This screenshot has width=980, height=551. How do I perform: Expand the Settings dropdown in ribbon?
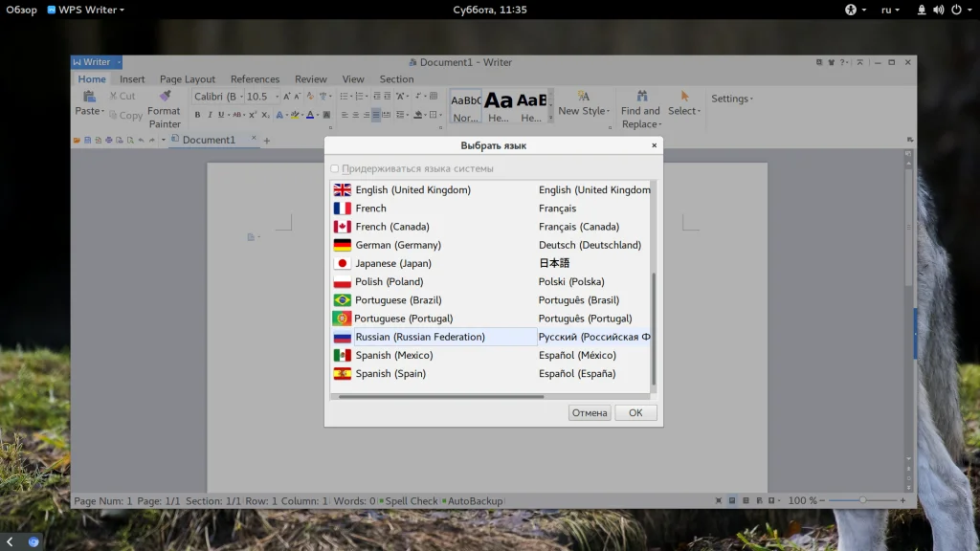(731, 99)
